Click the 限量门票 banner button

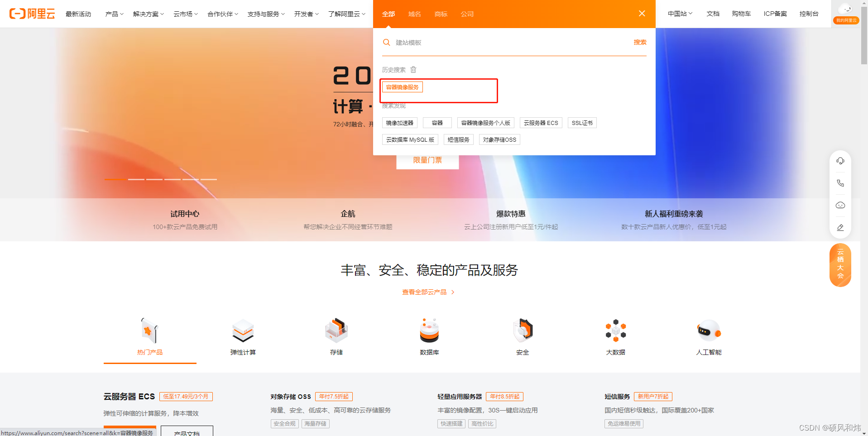coord(427,161)
